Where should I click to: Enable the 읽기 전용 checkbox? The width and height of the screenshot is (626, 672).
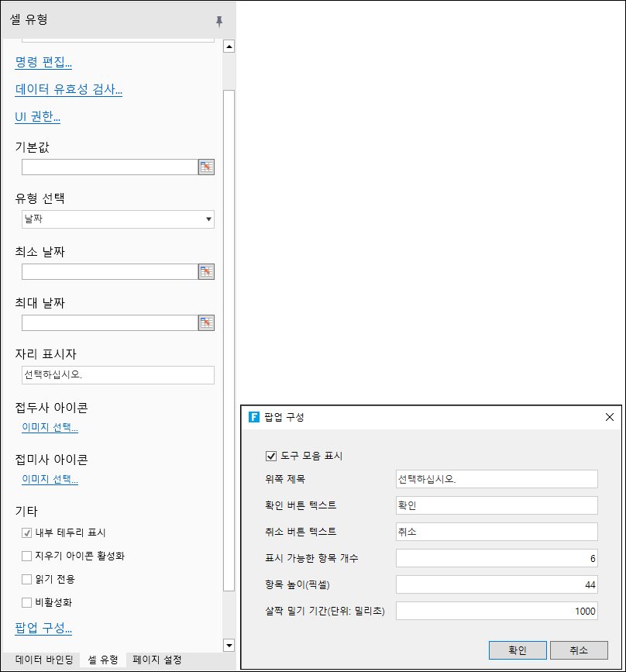(27, 579)
